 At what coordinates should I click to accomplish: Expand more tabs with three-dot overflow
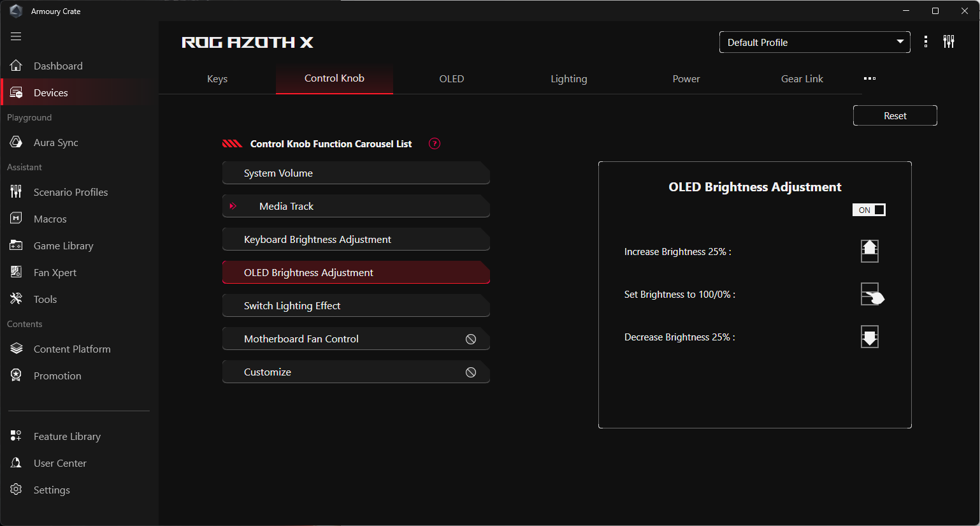870,78
